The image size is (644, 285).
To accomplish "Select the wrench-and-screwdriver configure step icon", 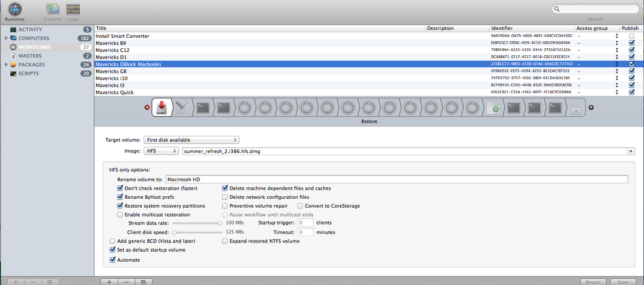I will point(181,107).
